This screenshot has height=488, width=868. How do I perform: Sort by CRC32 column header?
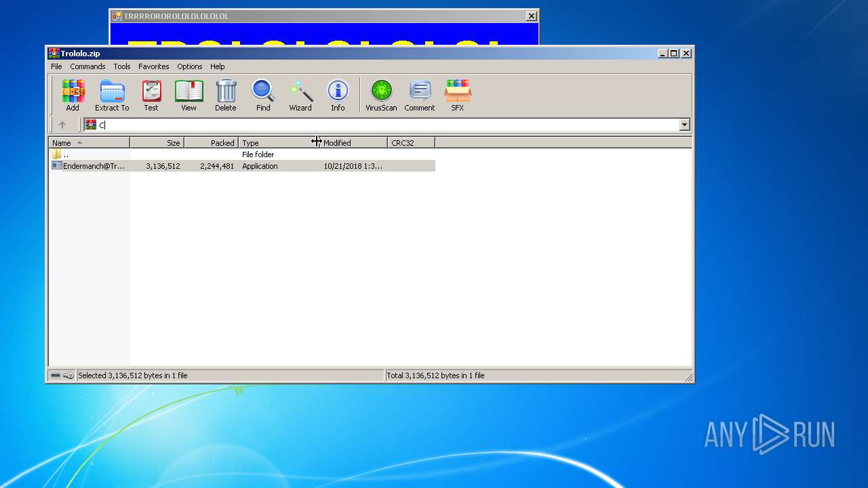pyautogui.click(x=411, y=143)
